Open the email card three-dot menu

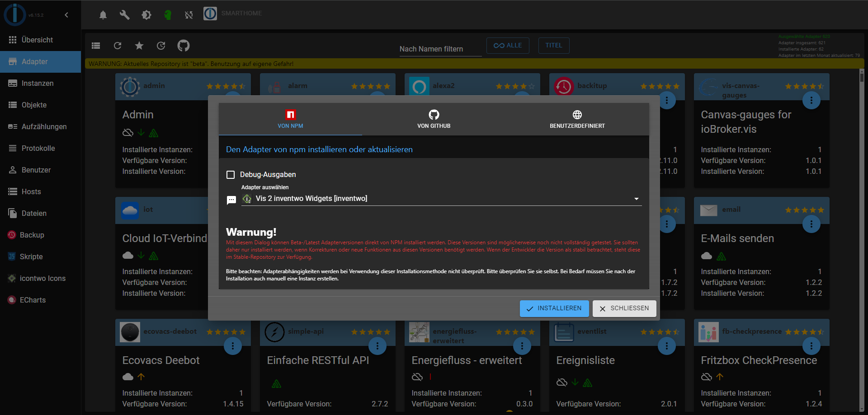coord(811,224)
